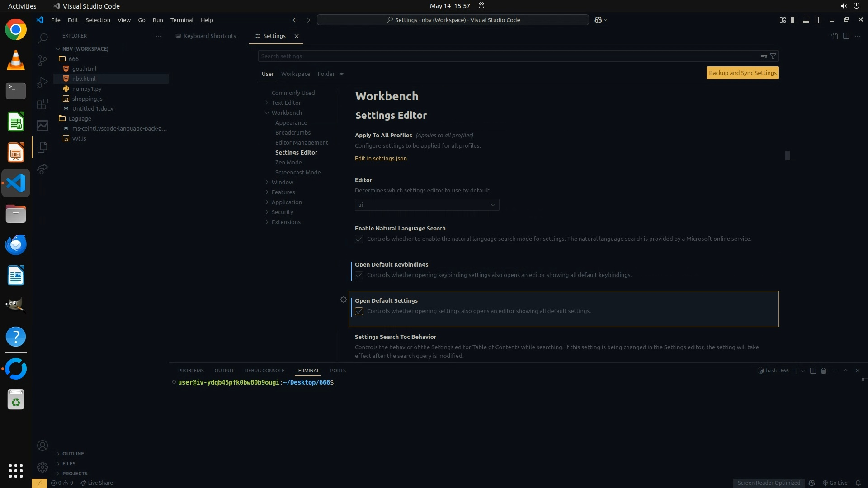Image resolution: width=868 pixels, height=488 pixels.
Task: Open the Run and Debug view
Action: pyautogui.click(x=42, y=82)
